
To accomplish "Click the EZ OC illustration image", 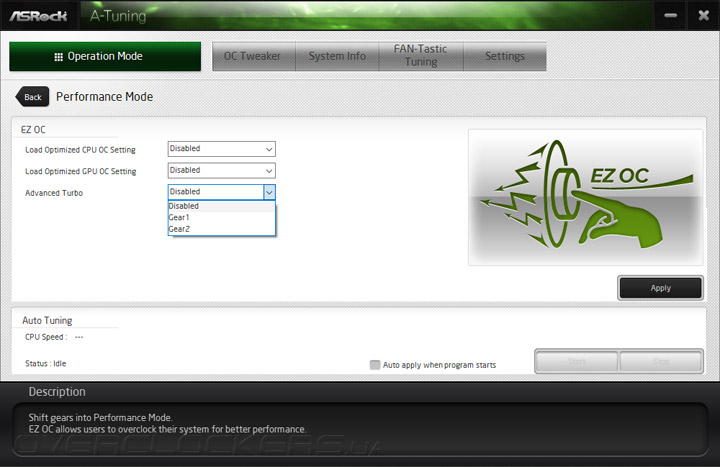I will coord(585,197).
